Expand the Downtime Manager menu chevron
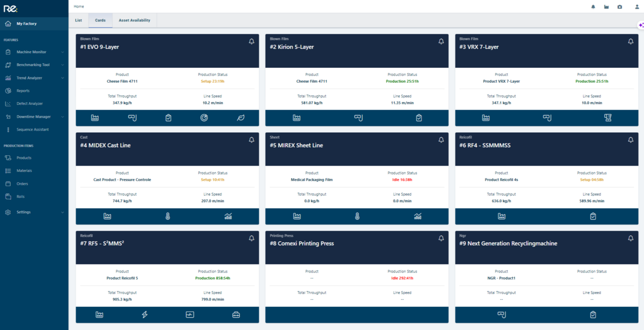The image size is (644, 330). click(x=63, y=117)
